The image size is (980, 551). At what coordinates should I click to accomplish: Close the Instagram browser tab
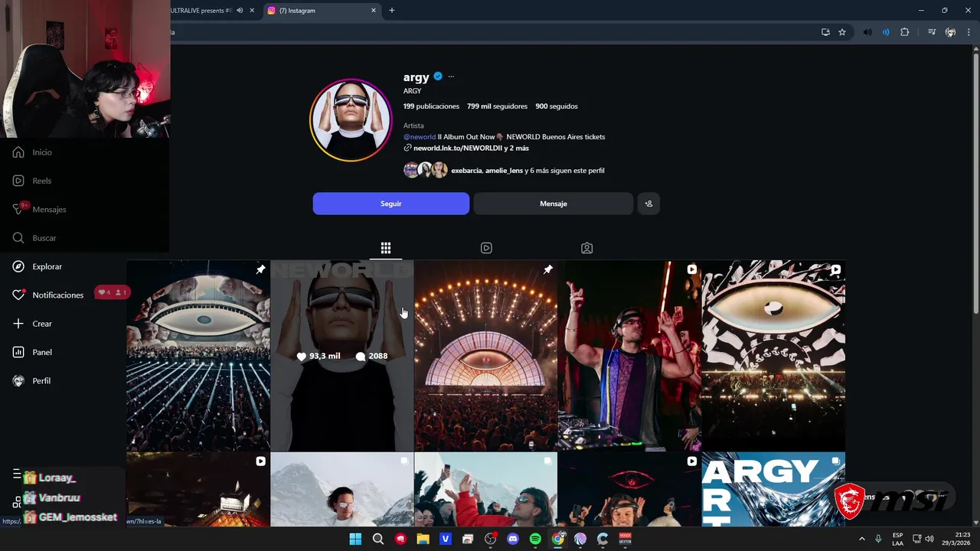[x=374, y=11]
